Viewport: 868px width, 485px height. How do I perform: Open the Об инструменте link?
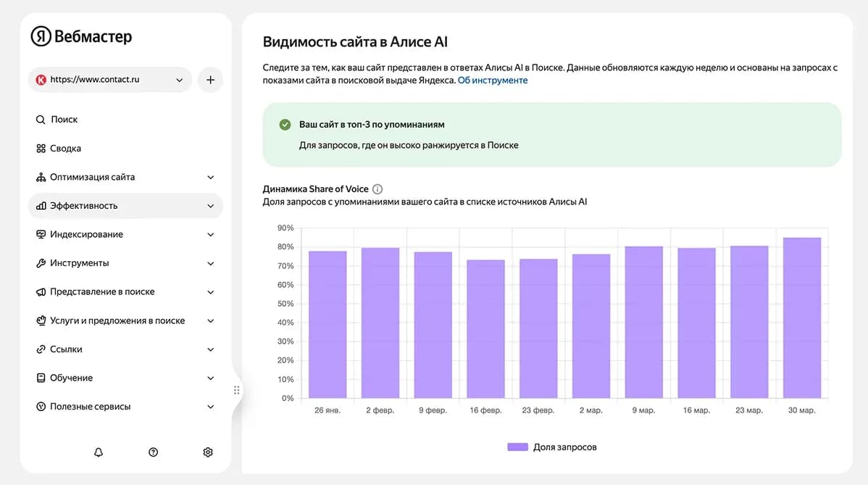pos(493,80)
